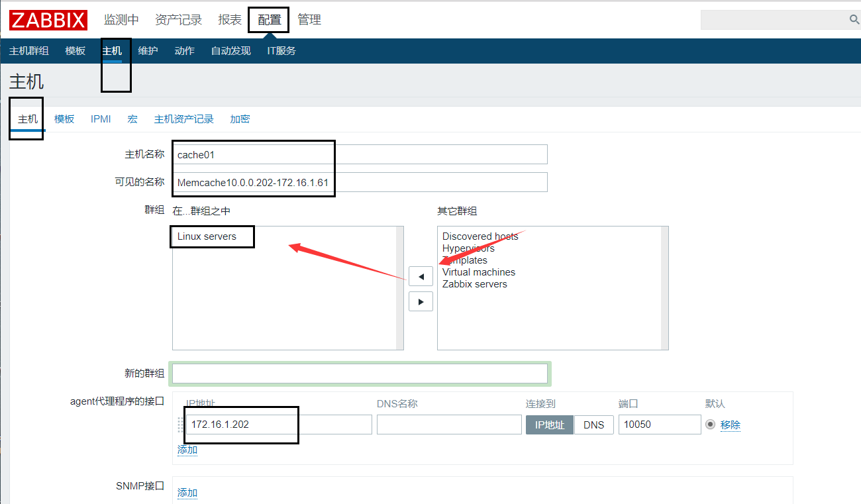This screenshot has width=861, height=504.
Task: Focus the 新的群组 input field
Action: pyautogui.click(x=360, y=374)
